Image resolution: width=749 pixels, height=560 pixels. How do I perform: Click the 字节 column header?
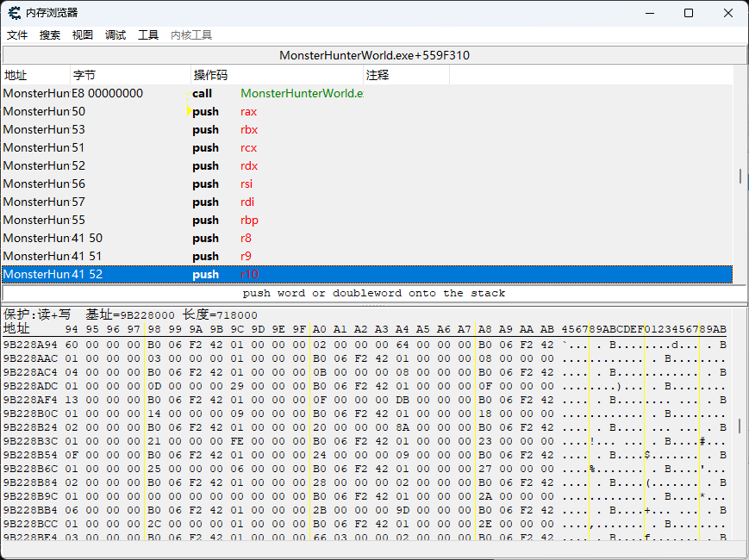click(x=129, y=75)
